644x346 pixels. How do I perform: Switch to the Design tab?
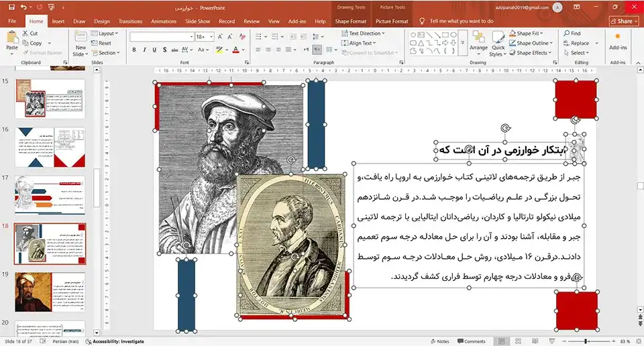[101, 21]
